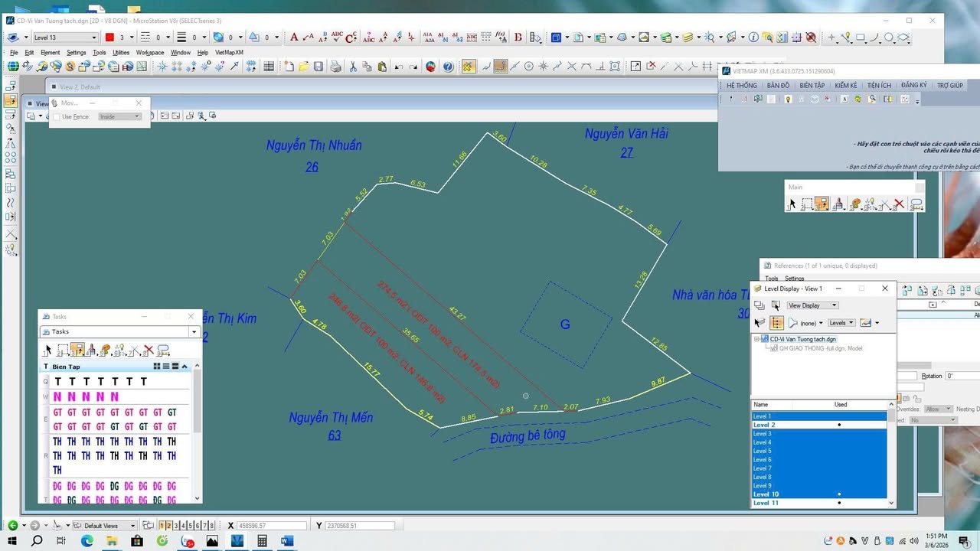The image size is (980, 551).
Task: Select the Element Selection arrow in Main toolbox
Action: [792, 204]
